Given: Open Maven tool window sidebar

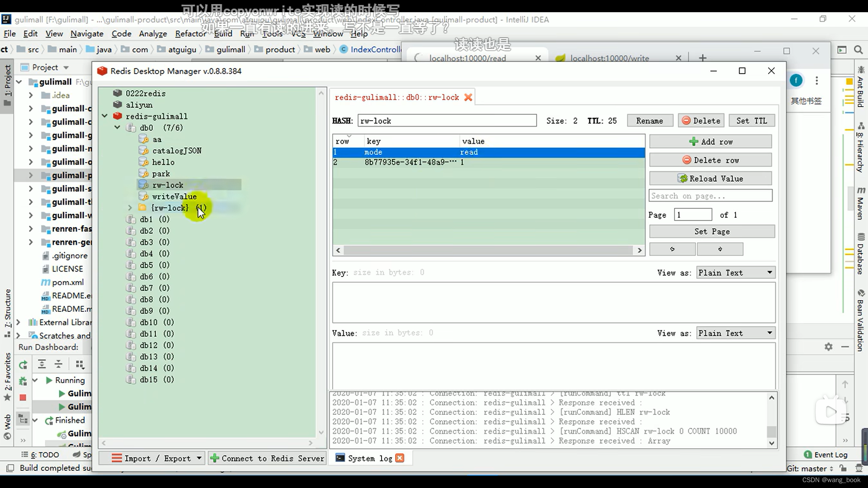Looking at the screenshot, I should [x=861, y=203].
